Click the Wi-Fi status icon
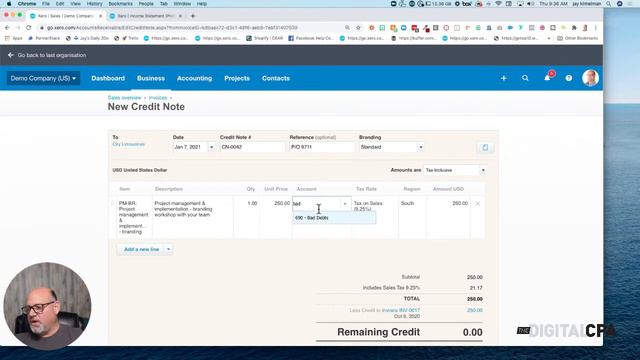Screen dimensions: 640x360 click(x=498, y=4)
